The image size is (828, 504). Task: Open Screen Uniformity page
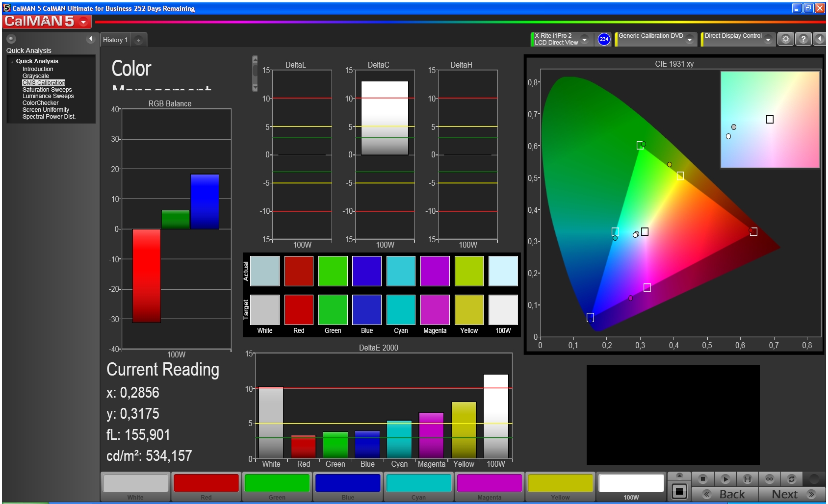pyautogui.click(x=46, y=110)
